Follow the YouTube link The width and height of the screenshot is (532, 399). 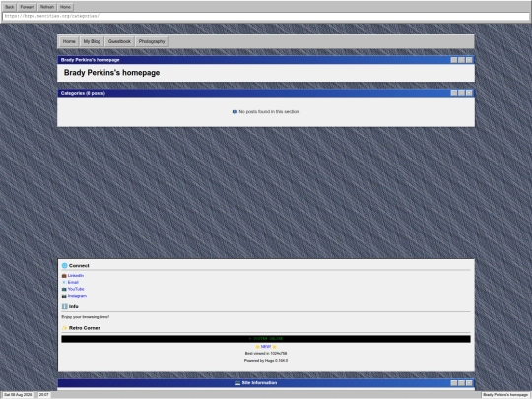point(76,289)
